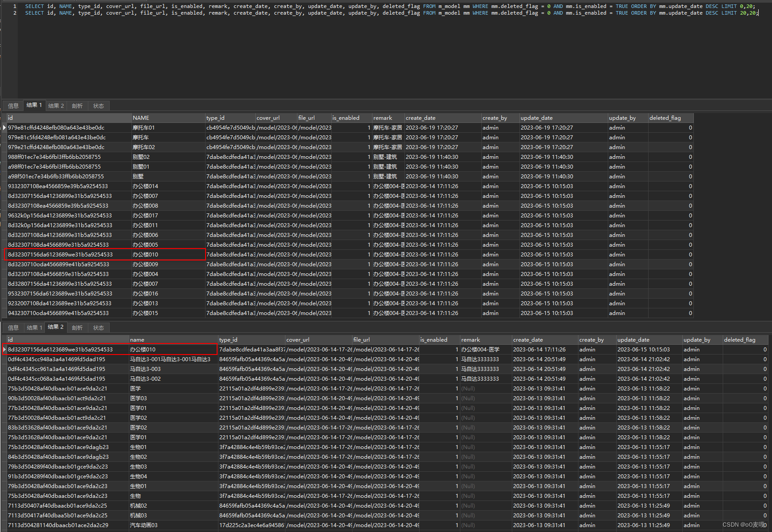Click the type_id header in the upper grid
This screenshot has width=772, height=532.
pos(230,118)
